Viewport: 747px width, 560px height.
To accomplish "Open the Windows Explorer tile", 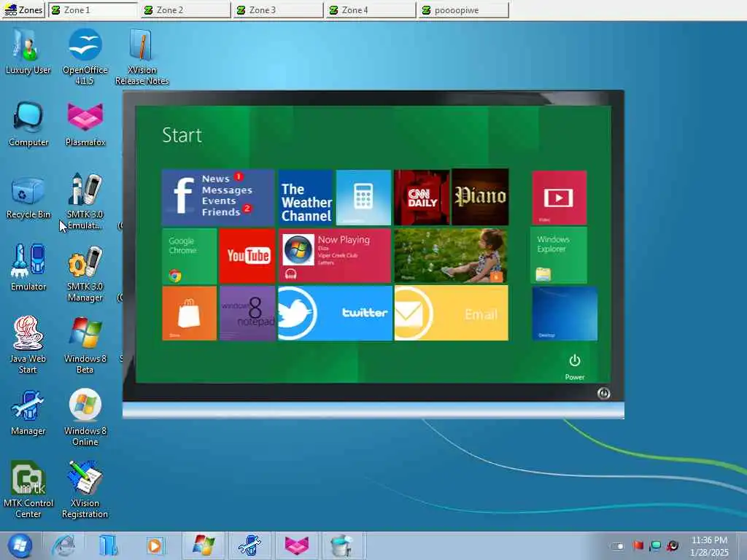I will point(559,255).
